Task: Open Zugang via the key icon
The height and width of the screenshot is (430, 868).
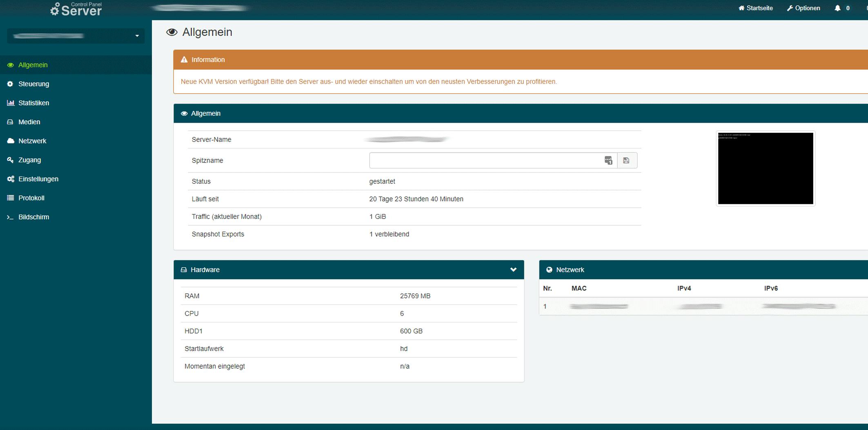Action: click(x=11, y=160)
